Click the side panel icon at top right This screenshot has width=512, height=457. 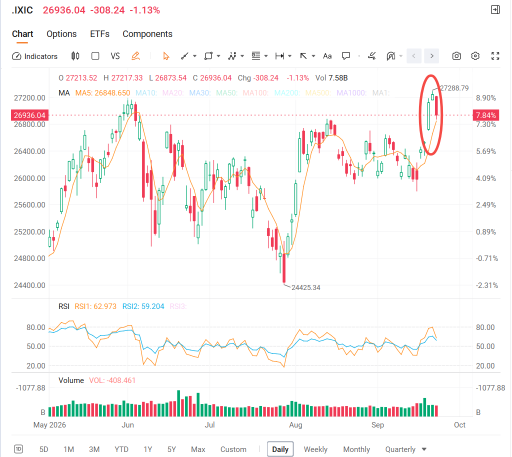tap(495, 10)
